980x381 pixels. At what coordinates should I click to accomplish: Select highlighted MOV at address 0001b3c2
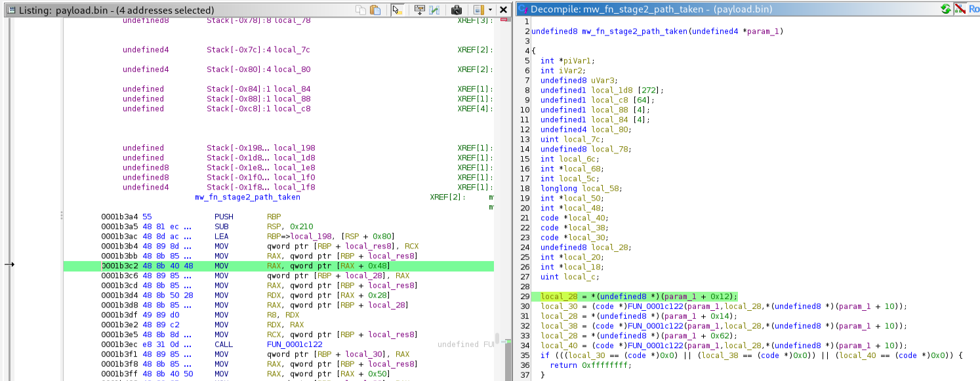(x=279, y=266)
